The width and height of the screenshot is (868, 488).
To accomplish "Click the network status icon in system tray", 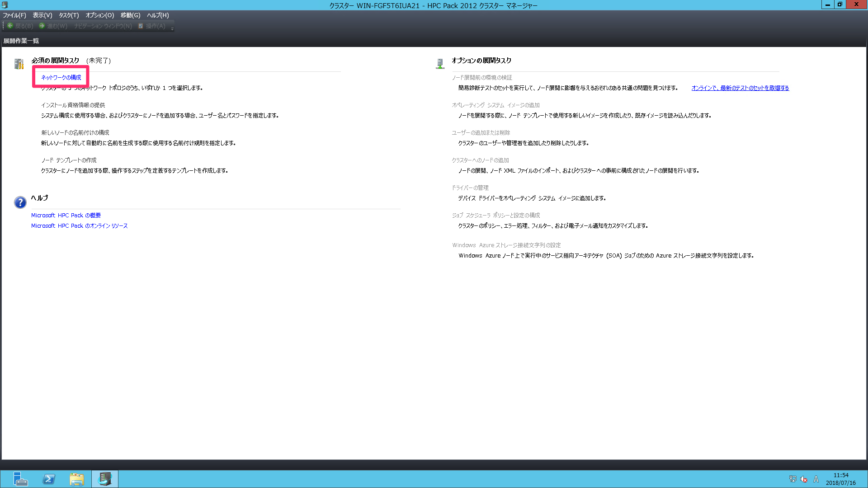I will click(793, 479).
